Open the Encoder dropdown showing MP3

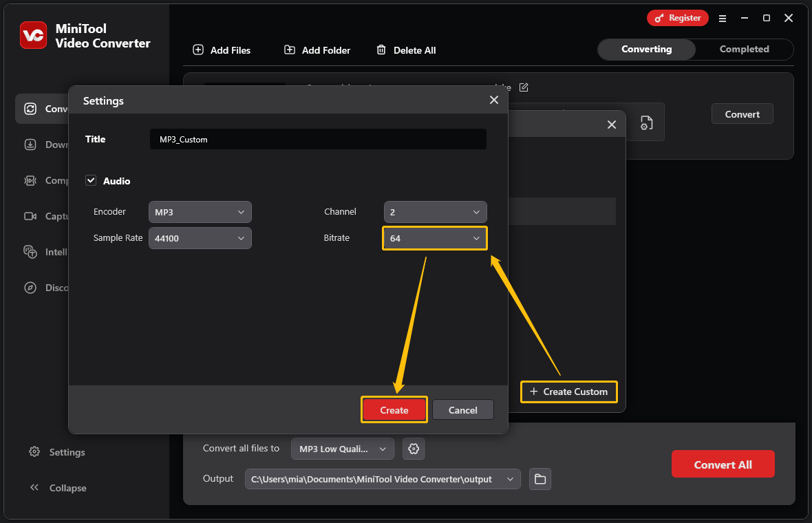200,212
